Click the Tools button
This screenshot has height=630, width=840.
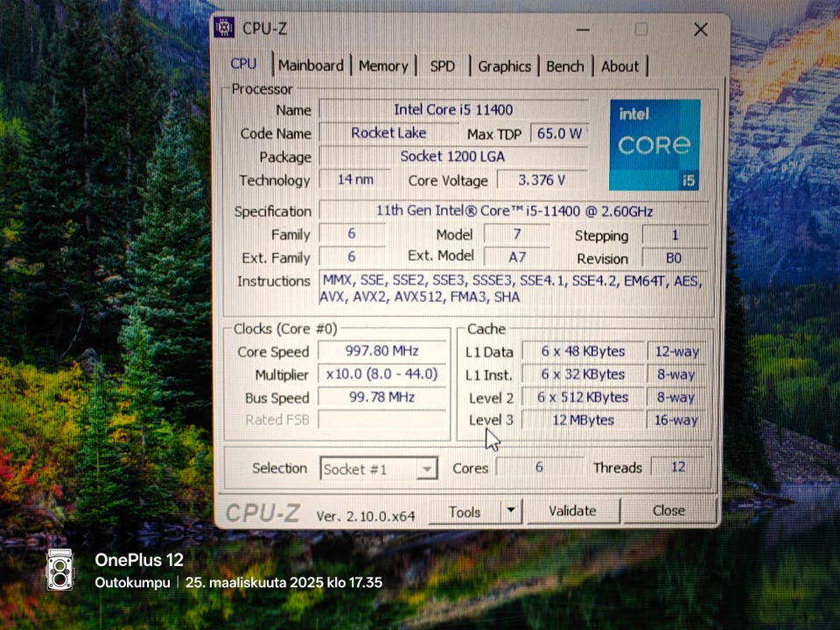pyautogui.click(x=465, y=512)
